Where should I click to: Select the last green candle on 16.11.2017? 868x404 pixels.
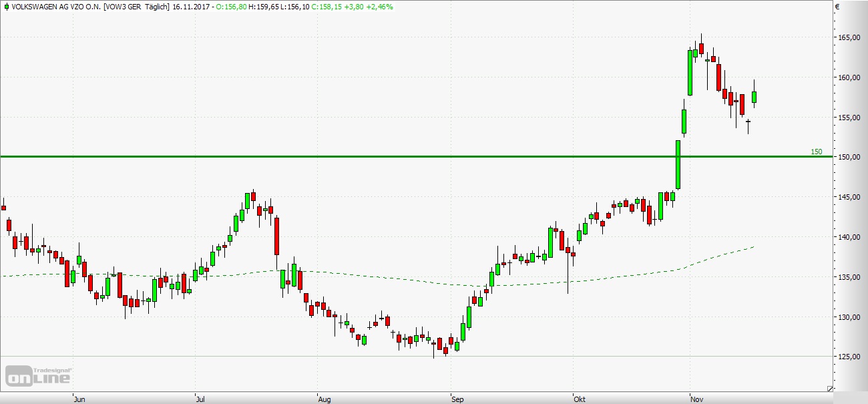[x=754, y=97]
